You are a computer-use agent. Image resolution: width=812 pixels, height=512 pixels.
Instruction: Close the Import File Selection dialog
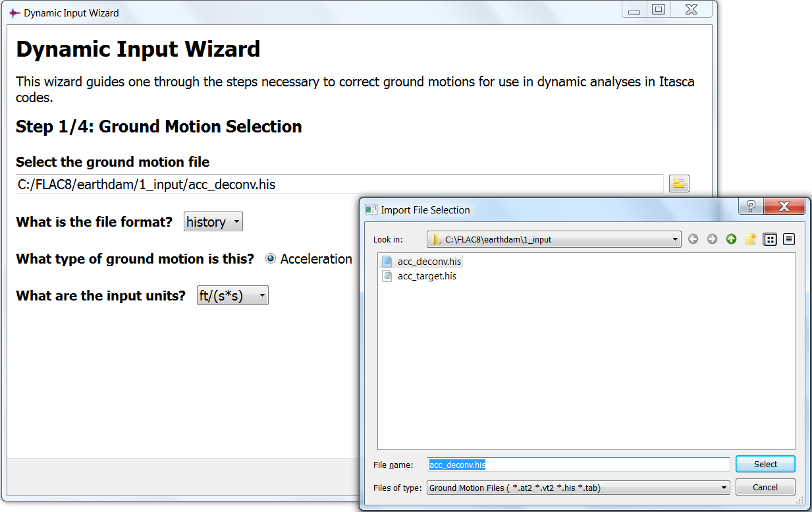tap(784, 207)
